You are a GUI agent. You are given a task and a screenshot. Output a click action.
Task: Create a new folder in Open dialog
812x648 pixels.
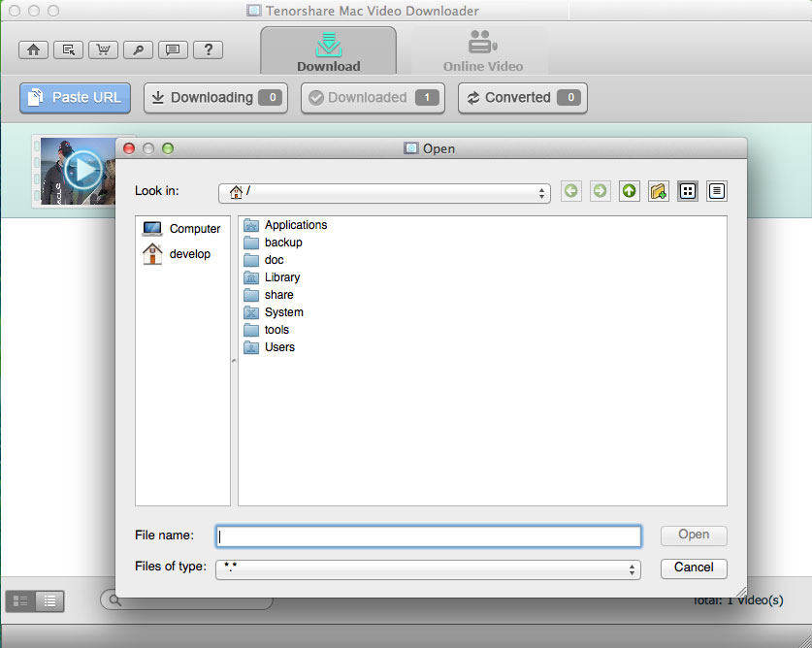[x=658, y=191]
